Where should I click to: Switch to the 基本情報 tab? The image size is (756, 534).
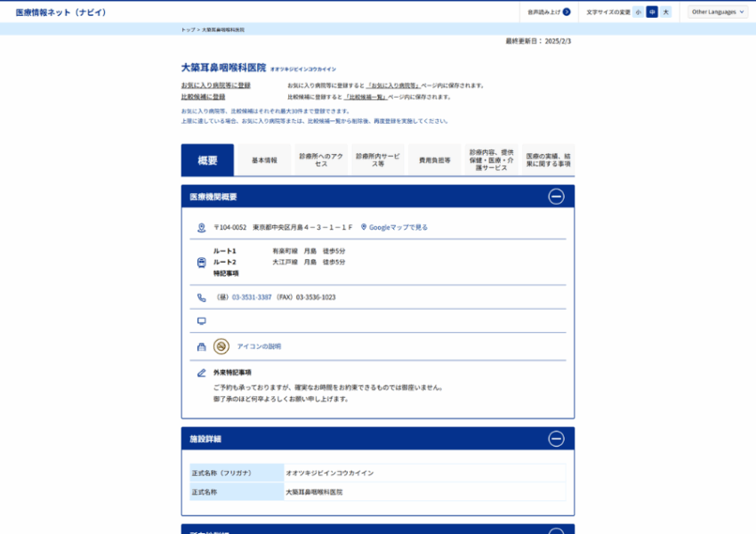[x=264, y=159]
